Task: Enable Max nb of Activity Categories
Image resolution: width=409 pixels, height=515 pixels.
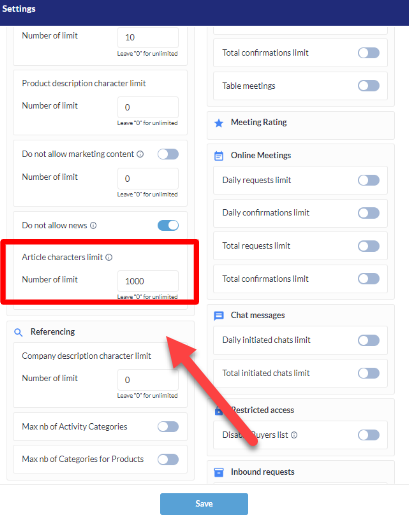Action: pyautogui.click(x=168, y=427)
